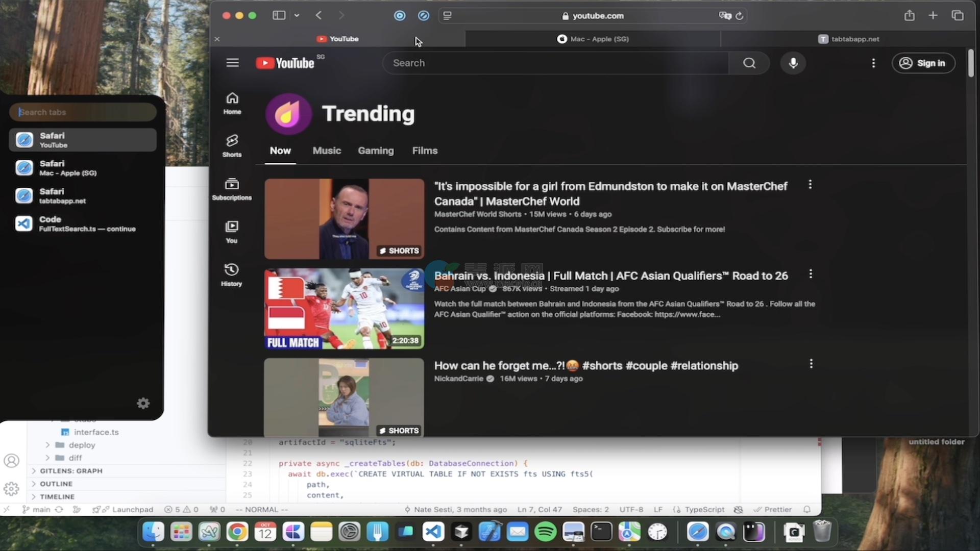This screenshot has height=551, width=980.
Task: Open the YouTube guide hamburger menu
Action: (x=232, y=63)
